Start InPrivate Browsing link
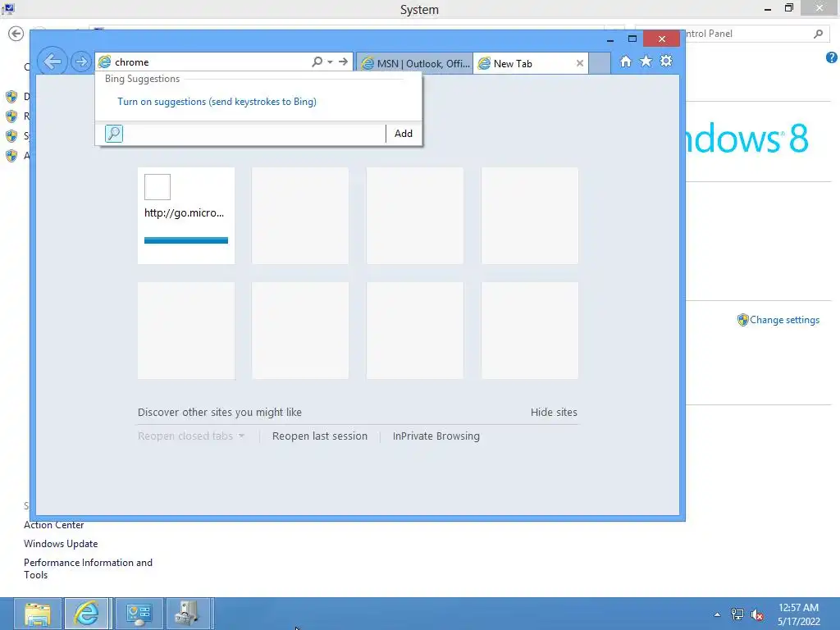The width and height of the screenshot is (840, 630). click(x=436, y=436)
